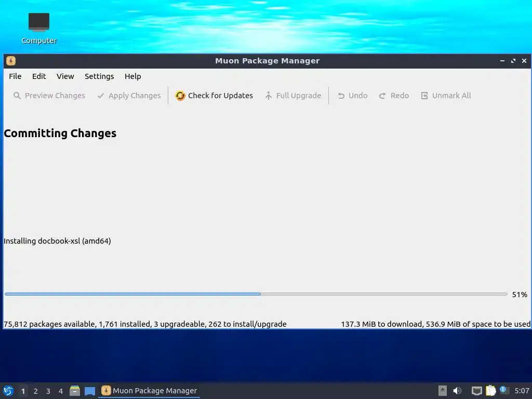This screenshot has width=532, height=399.
Task: Click the update notifier tray icon
Action: click(504, 390)
